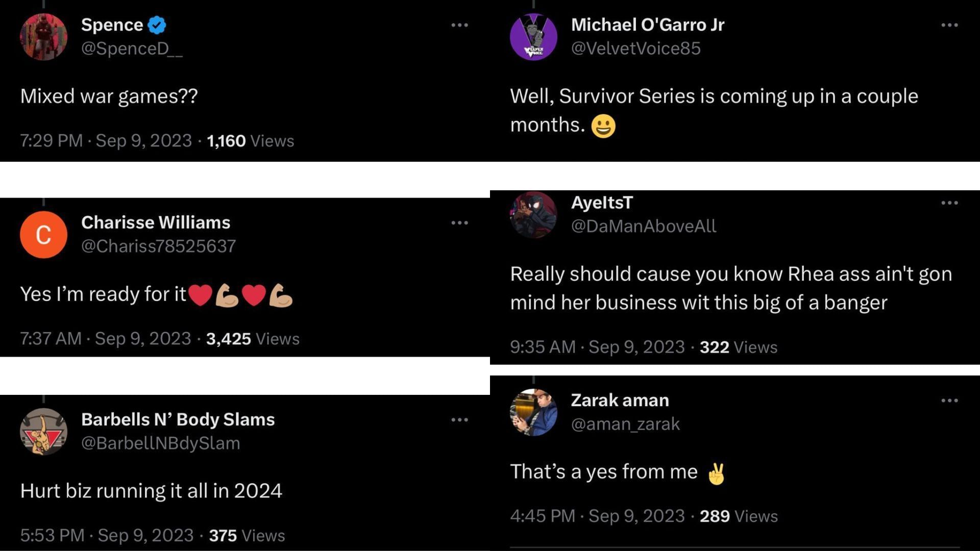Click Charisse Williams' orange C avatar
980x551 pixels.
coord(43,235)
